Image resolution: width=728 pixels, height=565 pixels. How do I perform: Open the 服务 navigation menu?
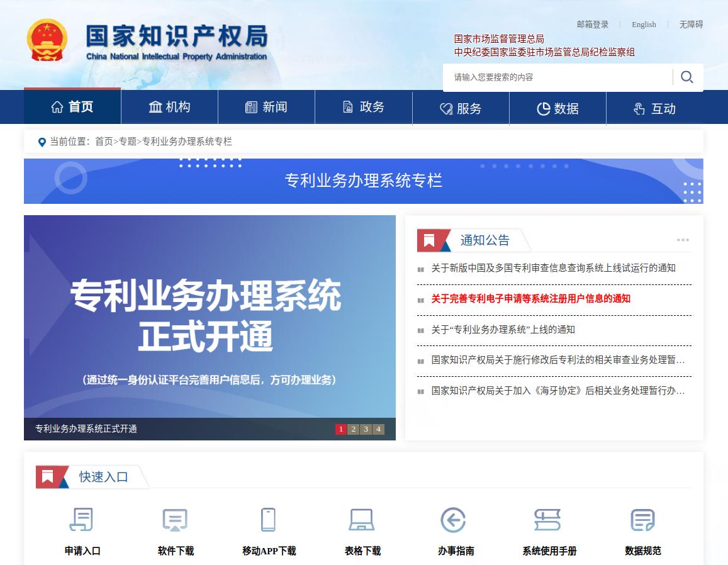pos(461,109)
